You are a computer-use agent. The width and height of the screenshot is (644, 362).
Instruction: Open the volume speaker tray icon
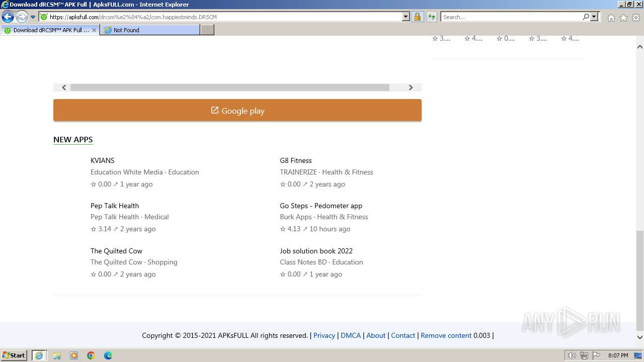572,355
